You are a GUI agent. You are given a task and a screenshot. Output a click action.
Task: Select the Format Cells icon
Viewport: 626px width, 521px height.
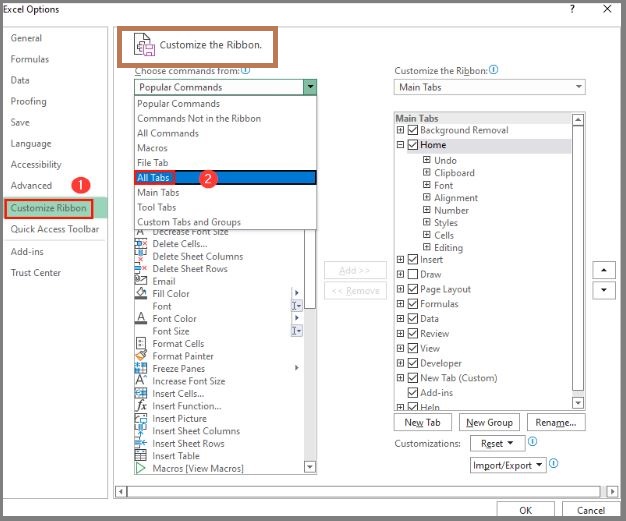tap(141, 343)
